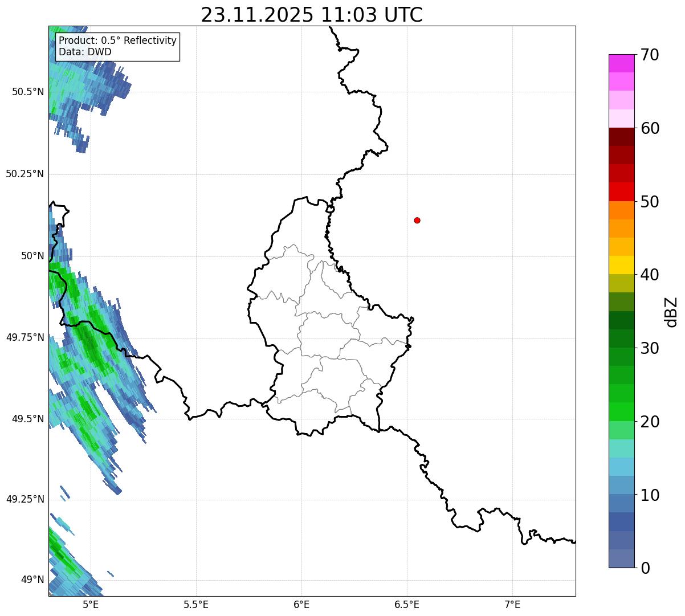Click the 50°N latitude label
The image size is (685, 616).
(32, 256)
